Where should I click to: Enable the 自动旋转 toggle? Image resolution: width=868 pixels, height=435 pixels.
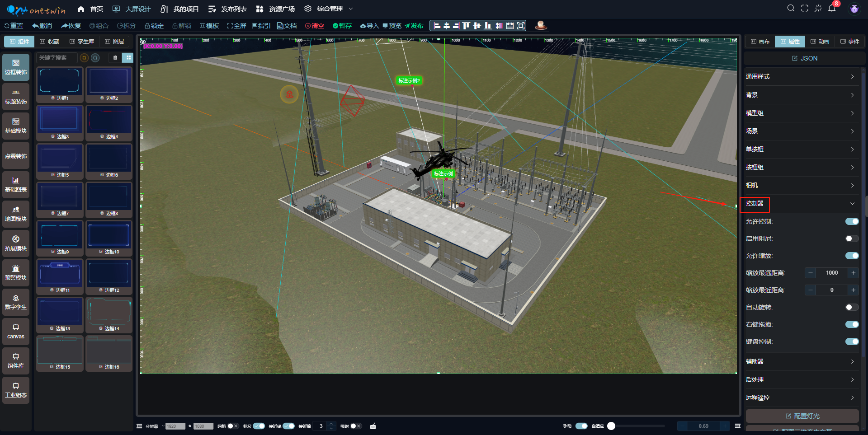point(852,307)
